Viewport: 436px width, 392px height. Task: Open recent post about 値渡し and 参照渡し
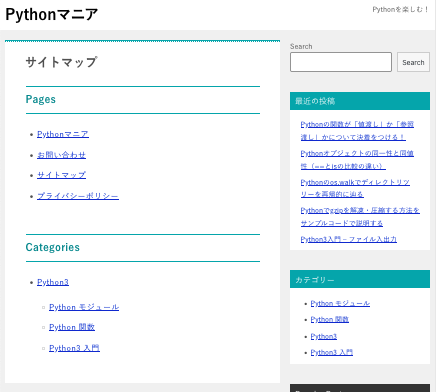pos(357,131)
